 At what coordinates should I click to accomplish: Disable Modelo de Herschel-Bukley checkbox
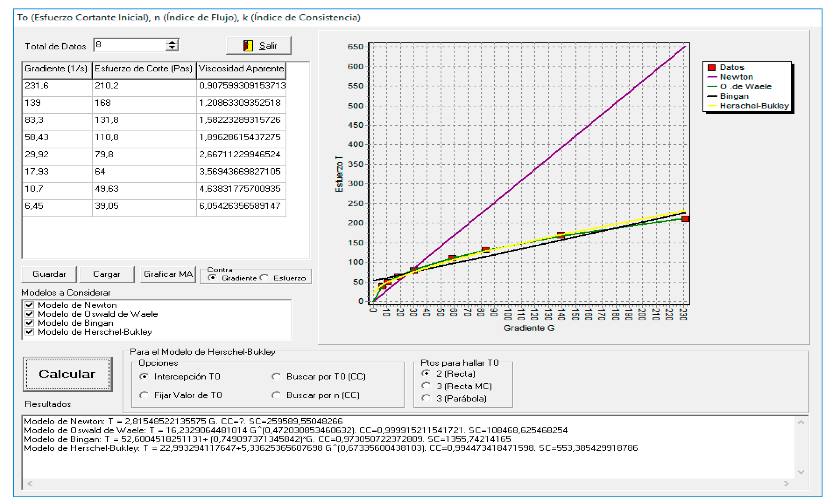[30, 332]
